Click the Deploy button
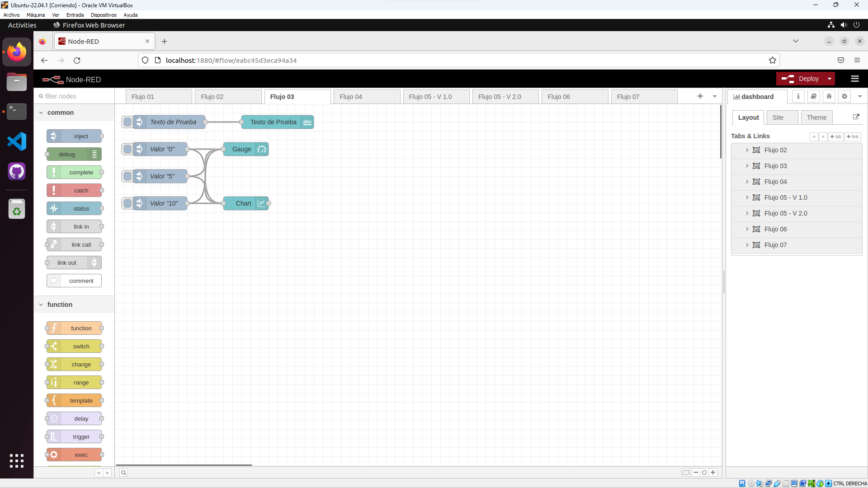868x488 pixels. (800, 79)
